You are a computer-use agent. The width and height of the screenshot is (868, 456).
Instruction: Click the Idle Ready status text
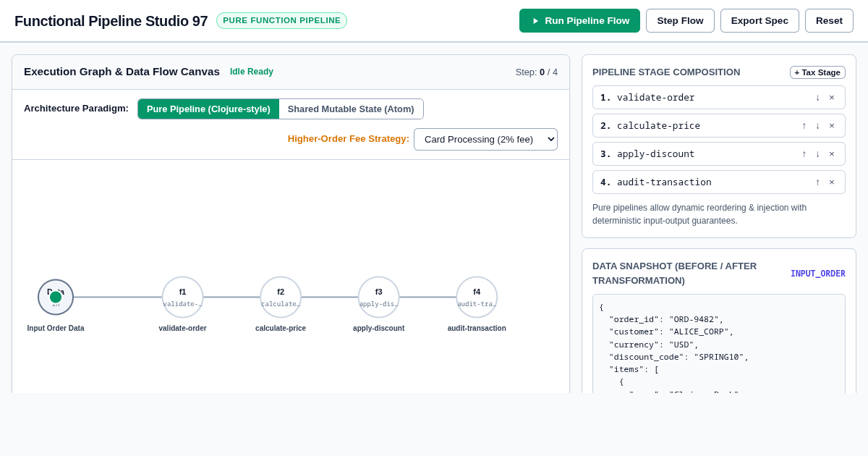pos(252,72)
